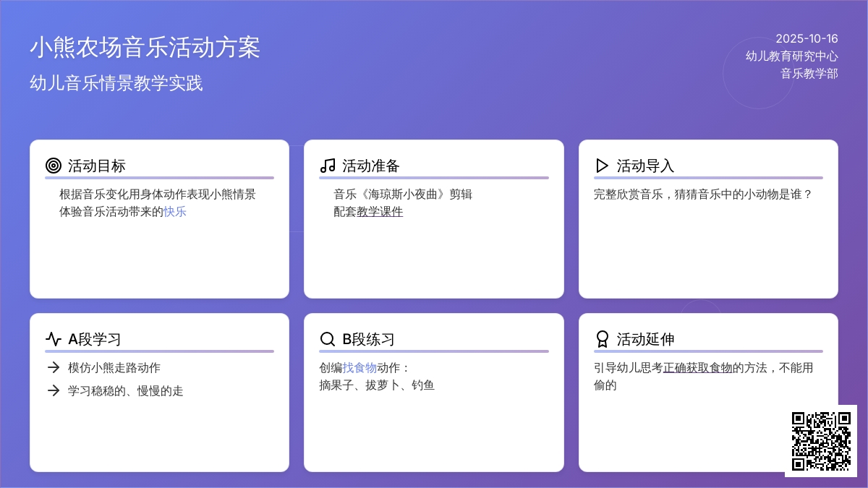Click the highlighted word 快乐
The image size is (868, 488).
pos(175,211)
